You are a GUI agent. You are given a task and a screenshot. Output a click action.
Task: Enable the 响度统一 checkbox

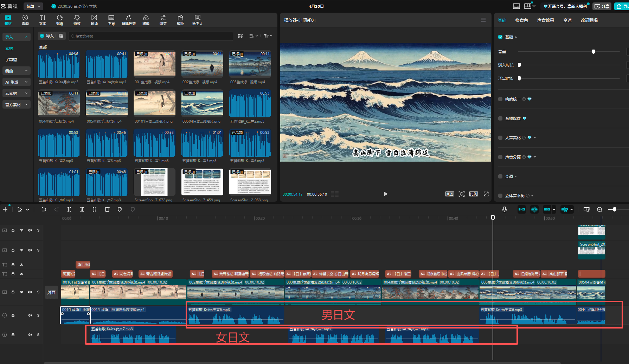500,99
